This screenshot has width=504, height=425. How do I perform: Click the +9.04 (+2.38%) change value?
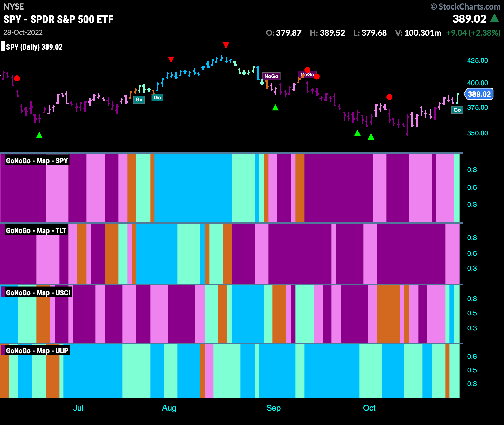(x=473, y=33)
